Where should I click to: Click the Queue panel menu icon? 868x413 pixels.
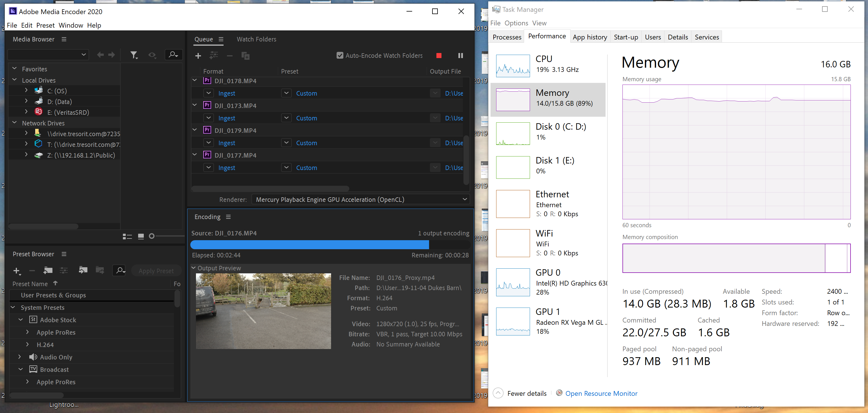coord(220,39)
